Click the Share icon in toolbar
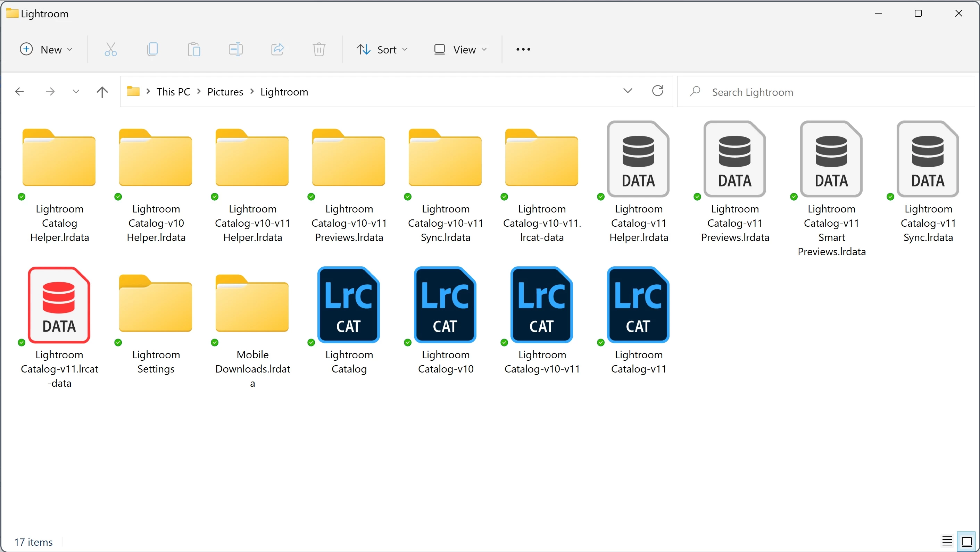 [x=277, y=49]
